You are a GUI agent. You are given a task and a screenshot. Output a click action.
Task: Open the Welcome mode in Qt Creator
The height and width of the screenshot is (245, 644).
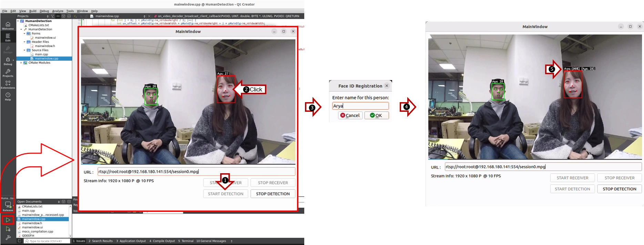pyautogui.click(x=8, y=26)
